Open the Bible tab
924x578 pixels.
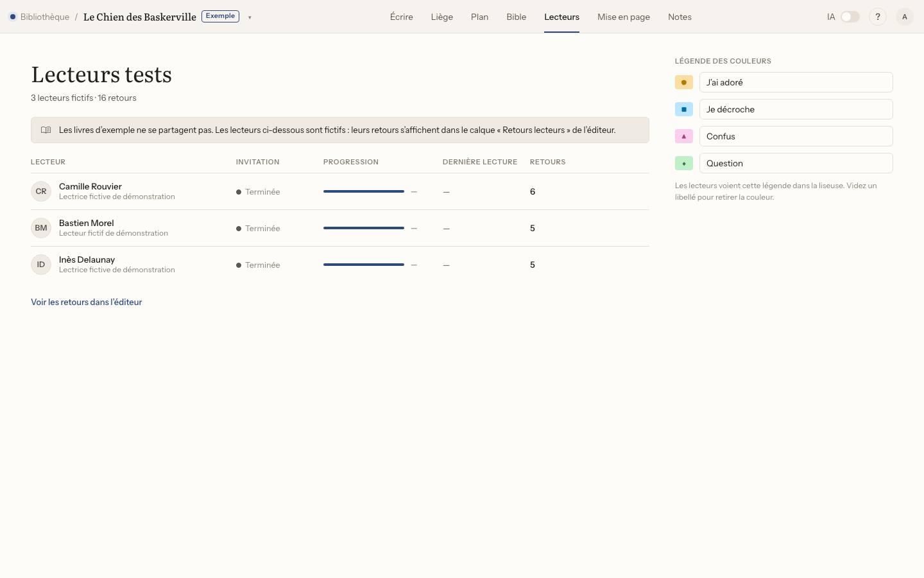(x=517, y=17)
